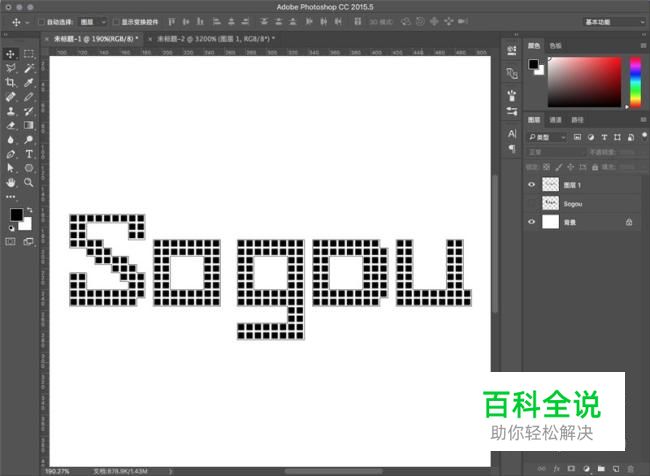
Task: Open the workspace 基本功能 dropdown
Action: (x=614, y=22)
